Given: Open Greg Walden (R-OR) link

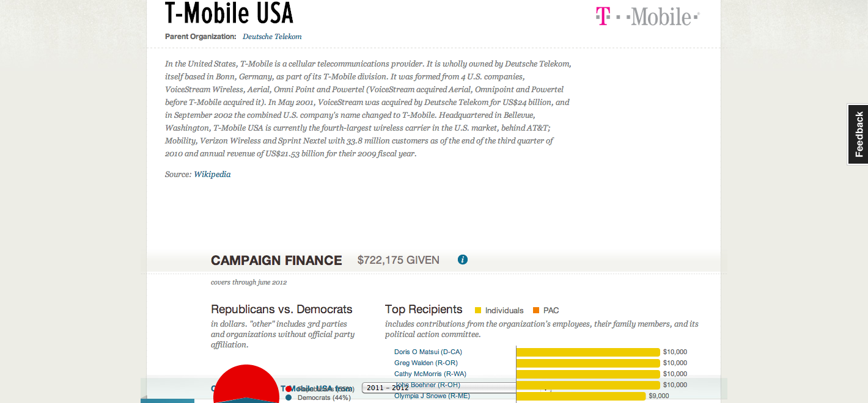Looking at the screenshot, I should tap(425, 363).
